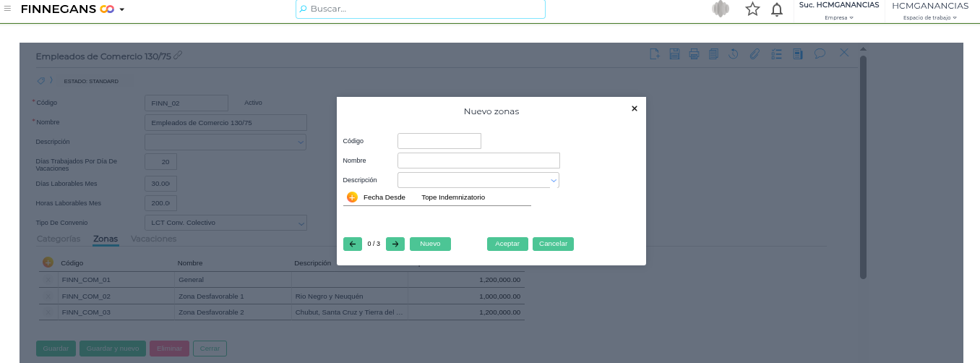Click the Buscar search box
980x363 pixels.
coord(421,9)
